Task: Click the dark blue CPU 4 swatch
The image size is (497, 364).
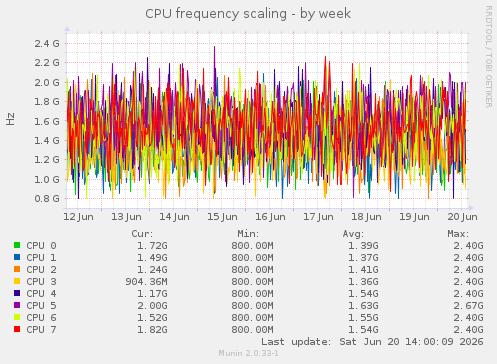Action: click(x=17, y=293)
